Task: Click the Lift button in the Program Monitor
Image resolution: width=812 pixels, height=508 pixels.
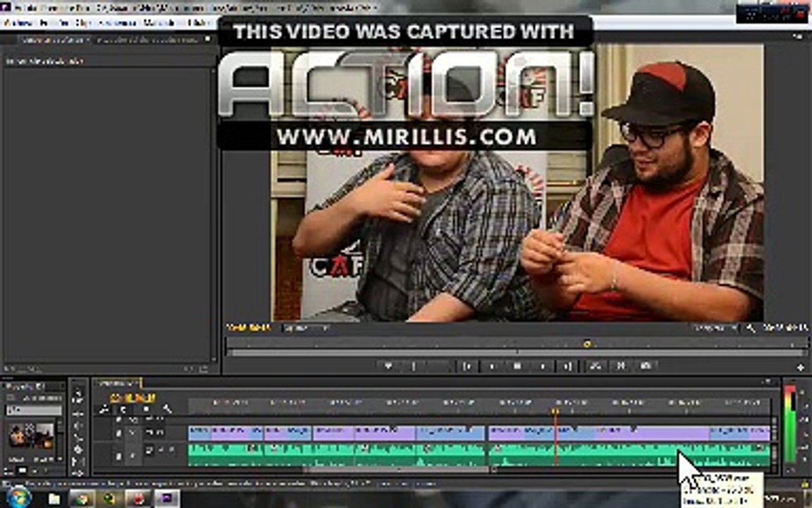Action: click(x=596, y=366)
